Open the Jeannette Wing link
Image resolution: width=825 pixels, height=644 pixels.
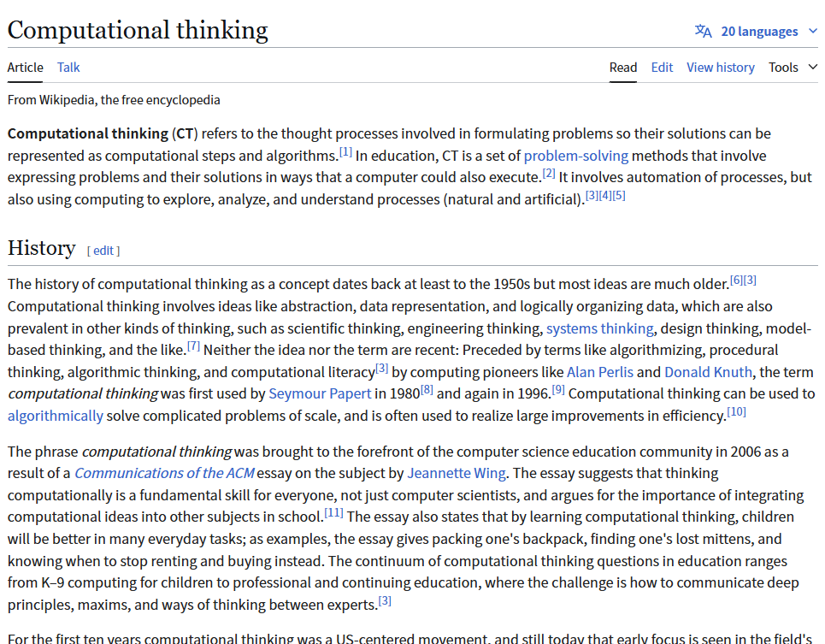coord(457,473)
